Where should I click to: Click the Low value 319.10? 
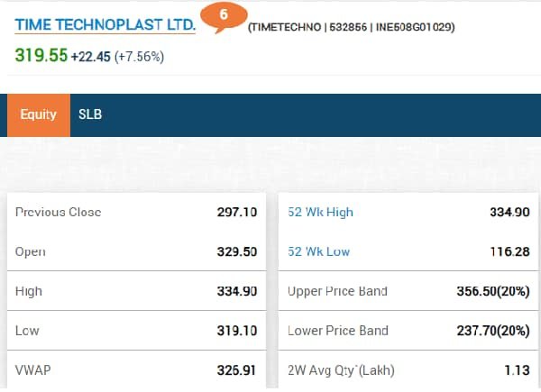236,331
